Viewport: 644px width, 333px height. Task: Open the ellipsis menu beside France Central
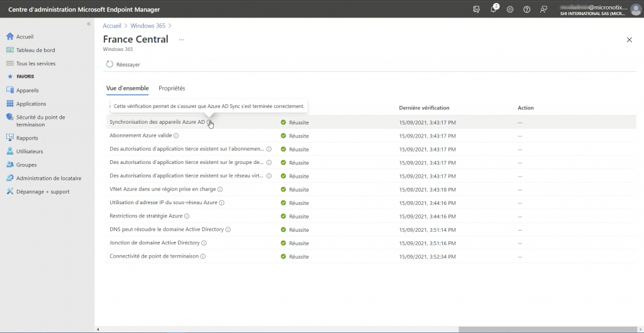click(182, 39)
